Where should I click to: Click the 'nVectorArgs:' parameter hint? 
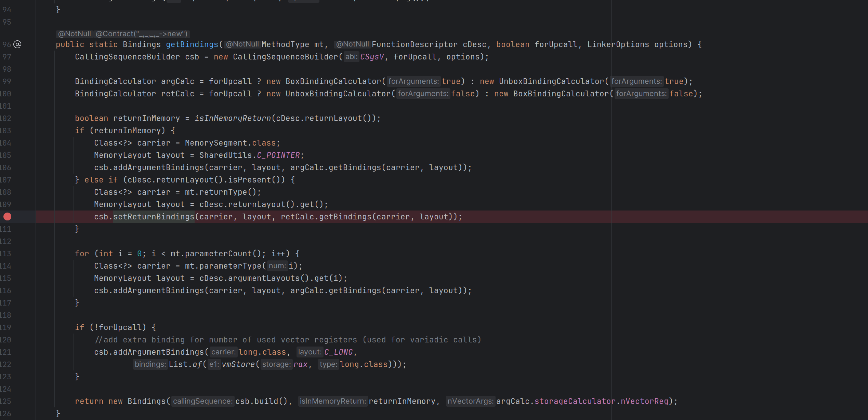[x=471, y=401]
